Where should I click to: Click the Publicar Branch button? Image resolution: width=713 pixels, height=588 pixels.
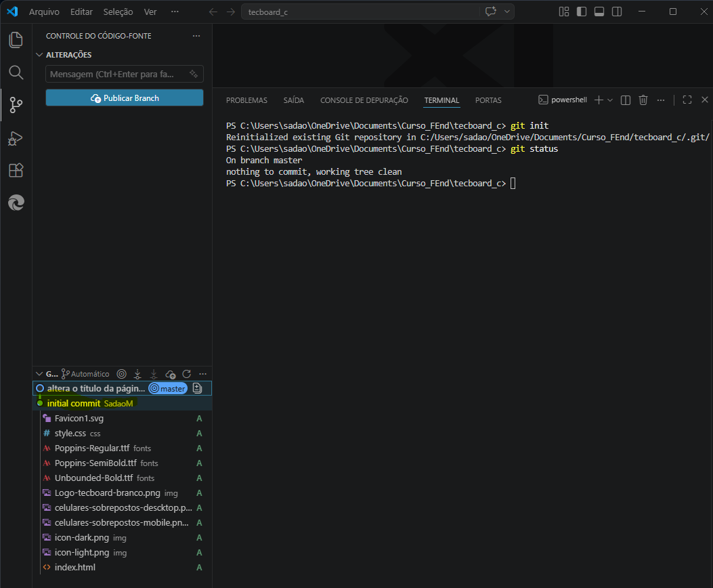click(x=125, y=98)
